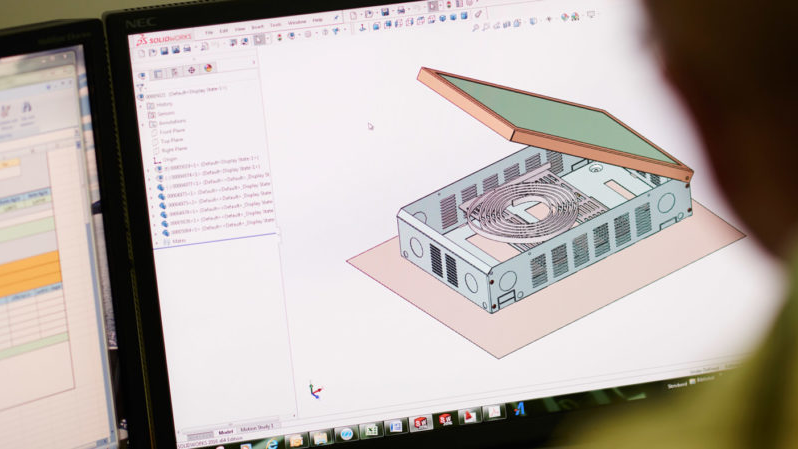
Task: Select the color-ball DisplayManager tab
Action: pyautogui.click(x=208, y=68)
